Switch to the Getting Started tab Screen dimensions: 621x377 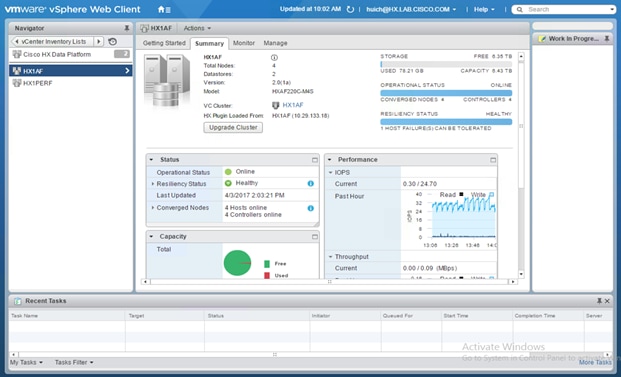164,43
